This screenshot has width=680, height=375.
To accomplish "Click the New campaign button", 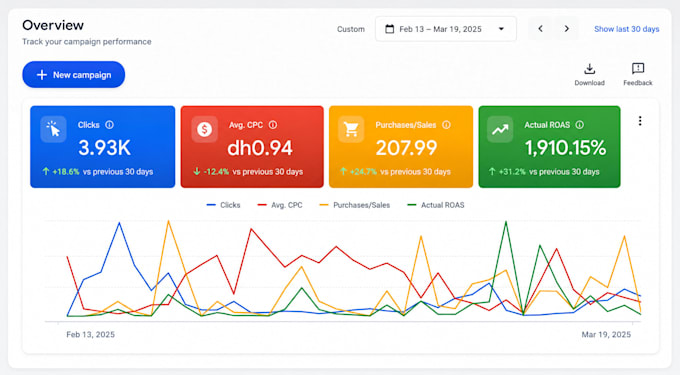I will (x=74, y=75).
